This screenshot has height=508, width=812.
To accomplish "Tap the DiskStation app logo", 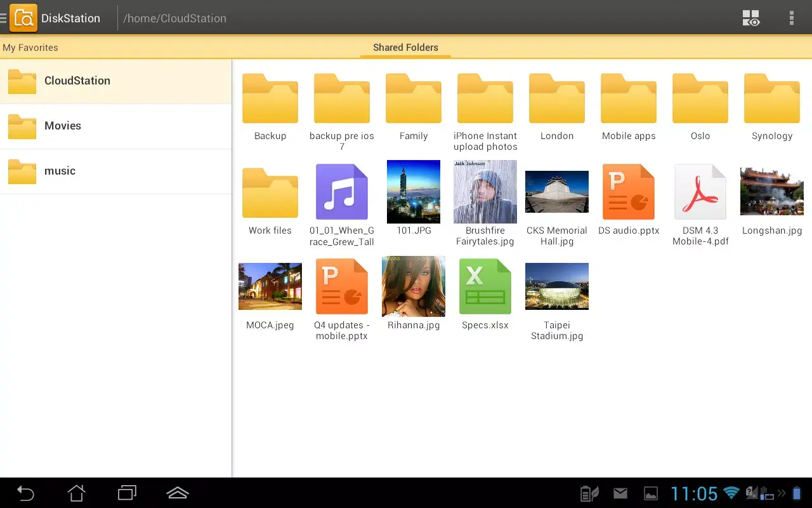I will (x=23, y=18).
